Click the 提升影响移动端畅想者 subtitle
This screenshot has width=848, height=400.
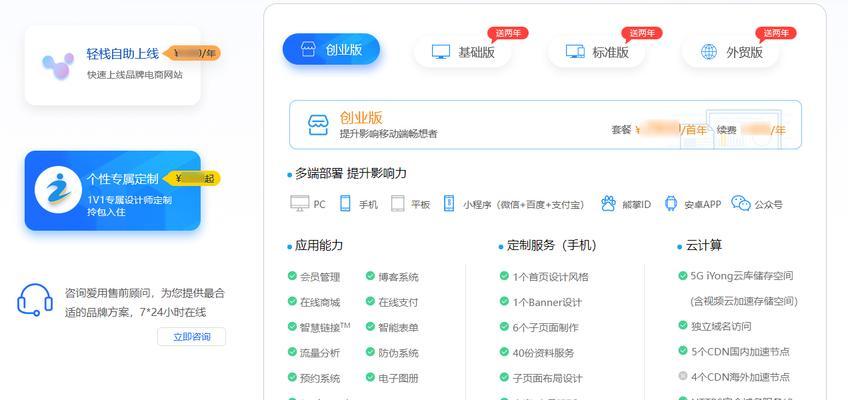[x=388, y=133]
